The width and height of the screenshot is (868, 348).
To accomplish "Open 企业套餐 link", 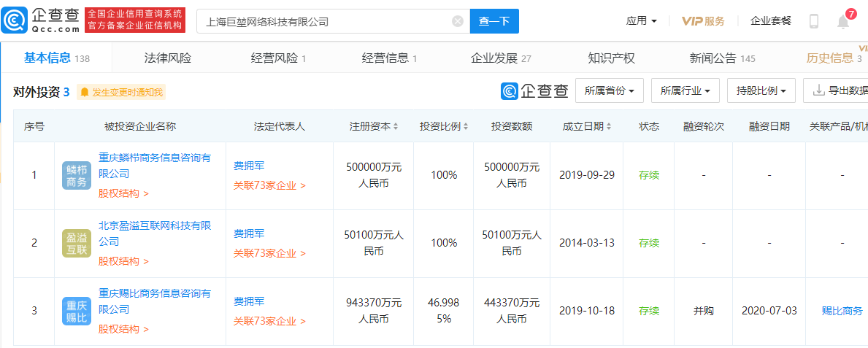I will [771, 21].
